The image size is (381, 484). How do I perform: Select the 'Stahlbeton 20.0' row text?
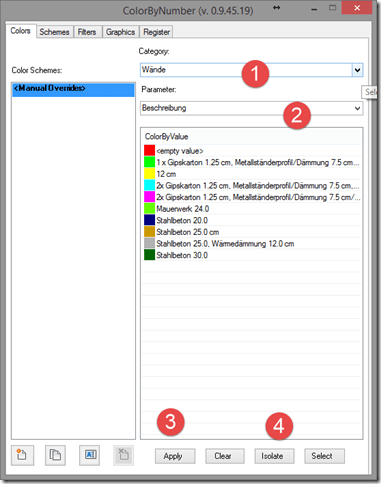tap(182, 221)
